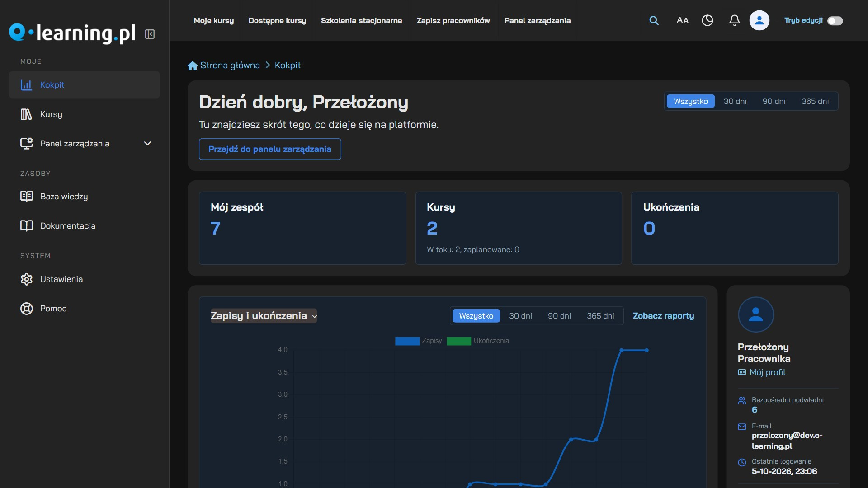
Task: Click the blue Zapisy legend swatch
Action: tap(407, 341)
